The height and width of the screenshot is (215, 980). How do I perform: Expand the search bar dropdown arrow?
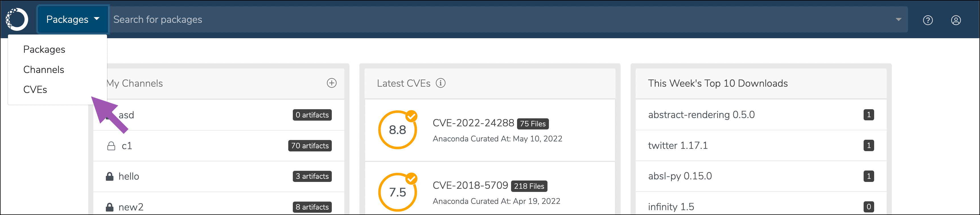[899, 19]
